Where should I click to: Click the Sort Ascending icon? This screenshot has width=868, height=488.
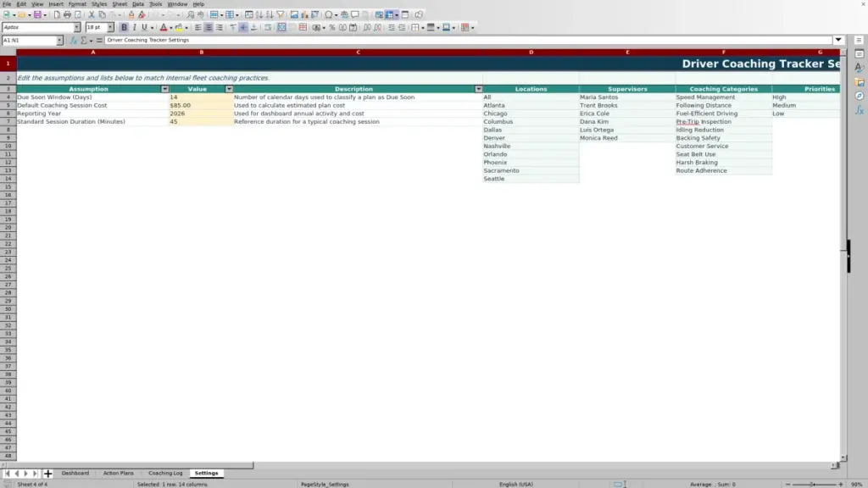259,14
